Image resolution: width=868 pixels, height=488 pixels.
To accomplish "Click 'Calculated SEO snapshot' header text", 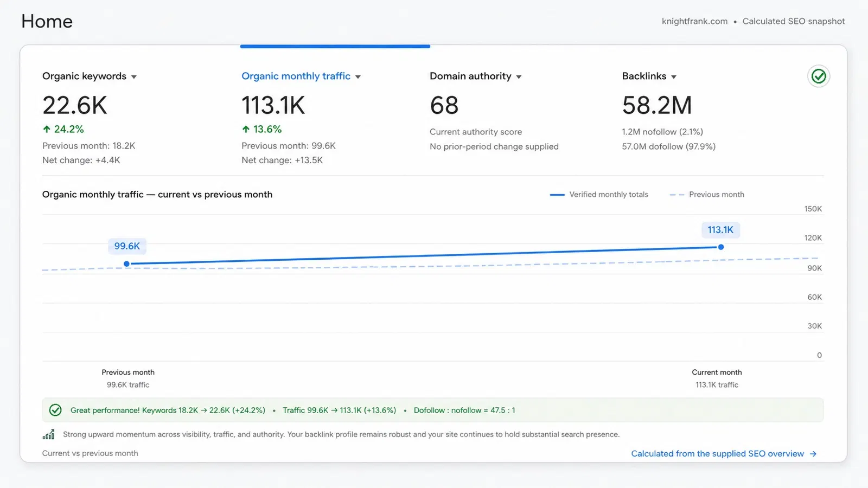I will click(794, 21).
